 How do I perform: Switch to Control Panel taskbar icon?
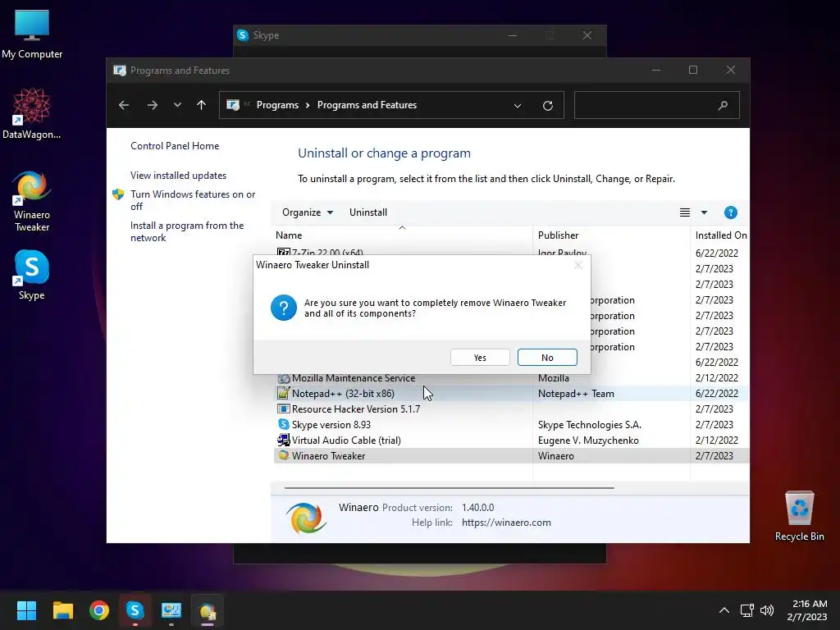click(x=171, y=610)
